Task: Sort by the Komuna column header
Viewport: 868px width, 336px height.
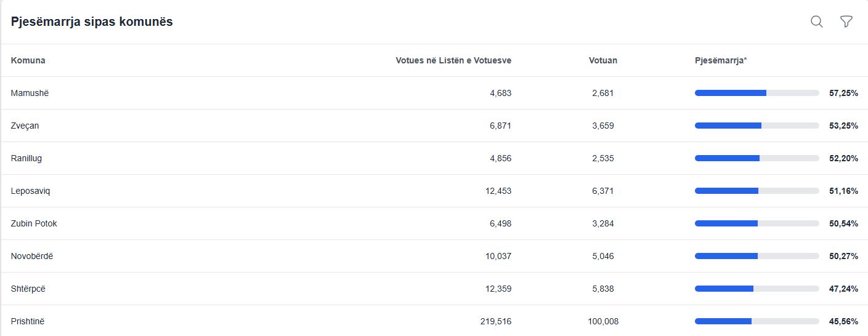Action: tap(28, 60)
